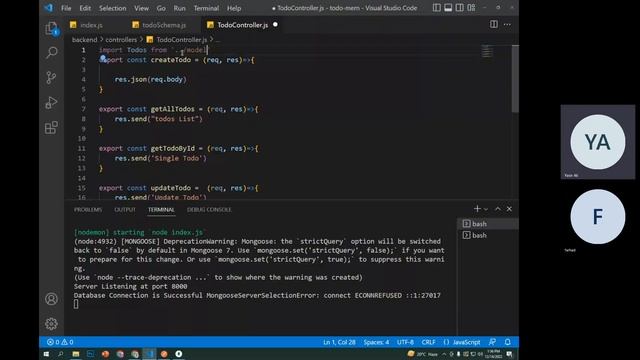Click the editor vertical scrollbar thumb
This screenshot has width=640, height=360.
[516, 78]
